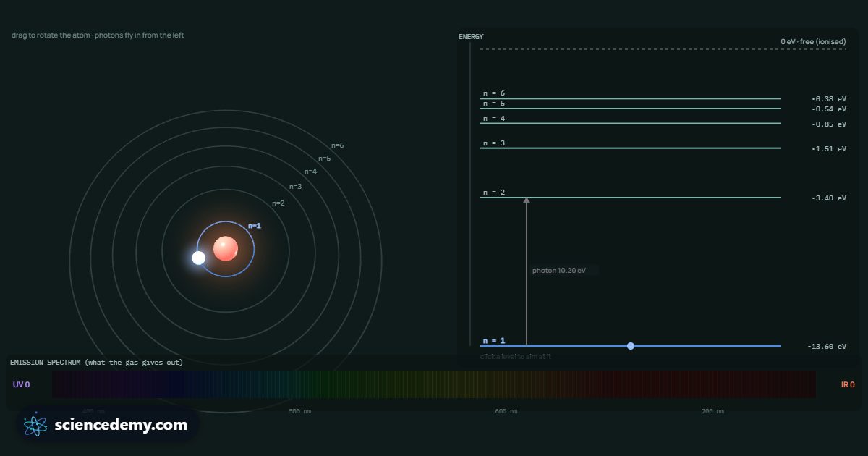Click the red nucleus of the atom
868x456 pixels.
click(x=226, y=248)
